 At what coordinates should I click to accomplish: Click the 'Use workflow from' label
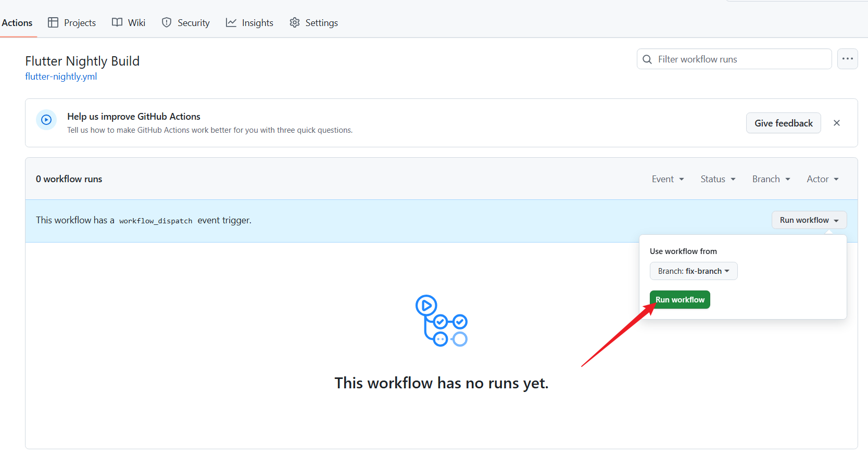[x=683, y=251]
